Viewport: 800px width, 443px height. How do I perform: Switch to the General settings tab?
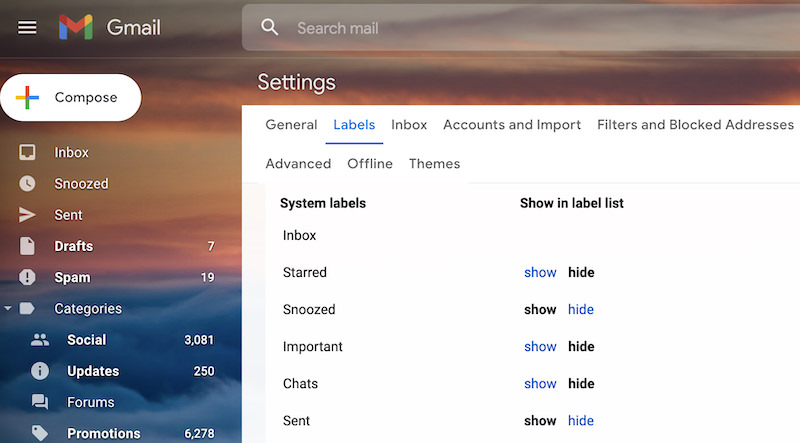(291, 125)
